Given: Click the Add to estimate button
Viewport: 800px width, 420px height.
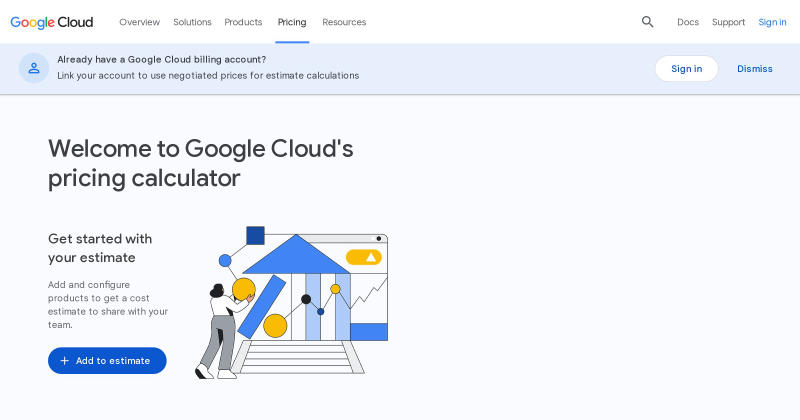Looking at the screenshot, I should [x=107, y=360].
